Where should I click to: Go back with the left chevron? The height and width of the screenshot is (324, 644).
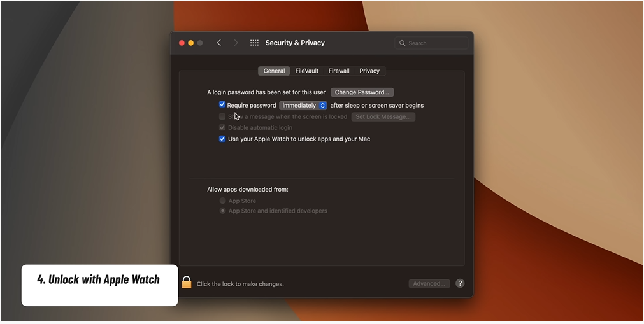click(x=219, y=43)
